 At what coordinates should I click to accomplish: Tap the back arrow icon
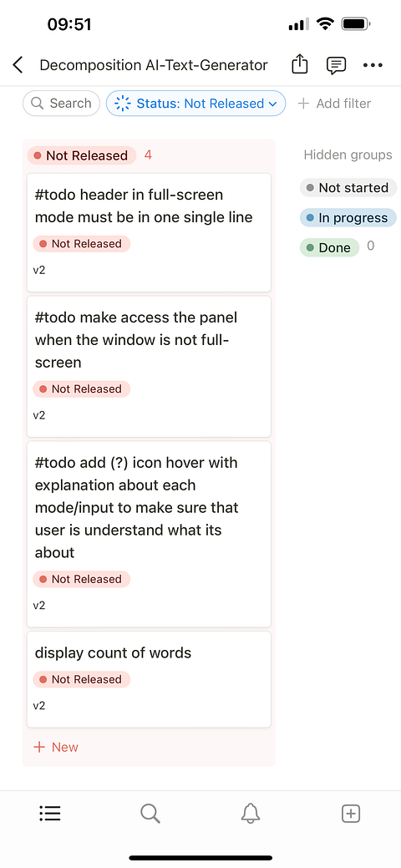[18, 65]
